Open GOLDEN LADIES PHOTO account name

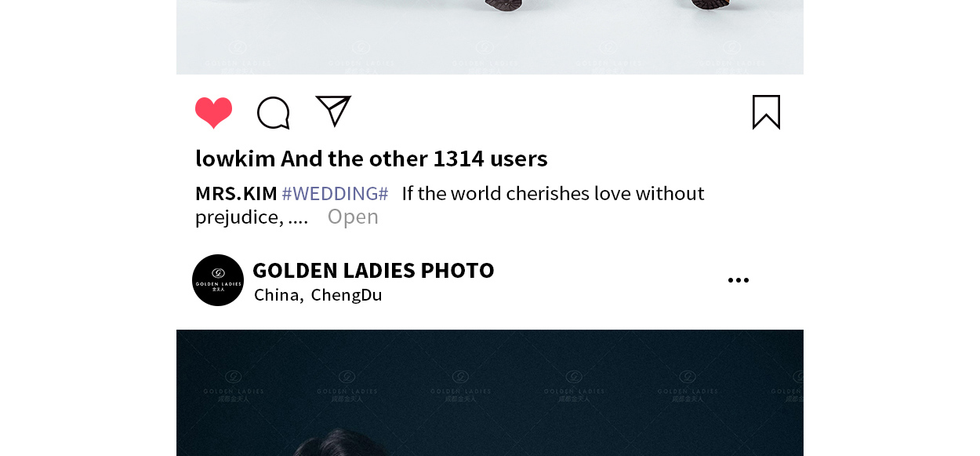point(373,270)
